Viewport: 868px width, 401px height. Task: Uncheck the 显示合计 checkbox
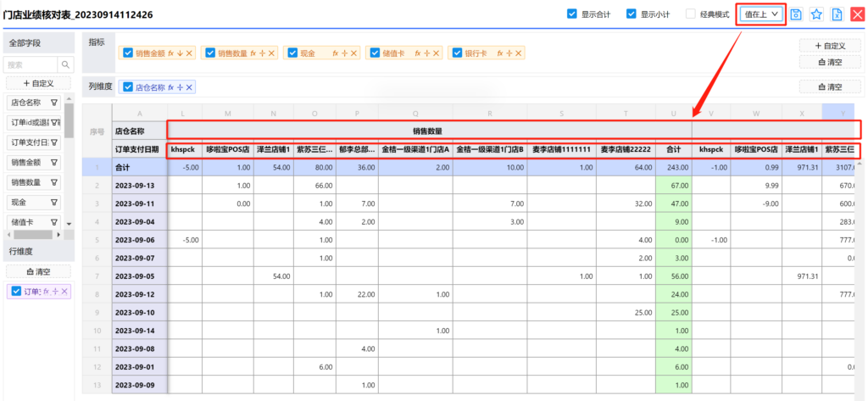pos(572,15)
